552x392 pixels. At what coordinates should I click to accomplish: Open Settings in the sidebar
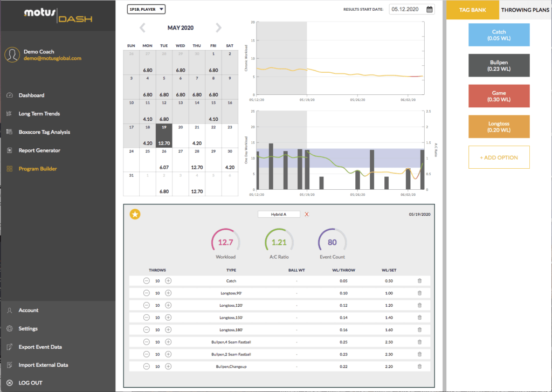click(x=28, y=328)
